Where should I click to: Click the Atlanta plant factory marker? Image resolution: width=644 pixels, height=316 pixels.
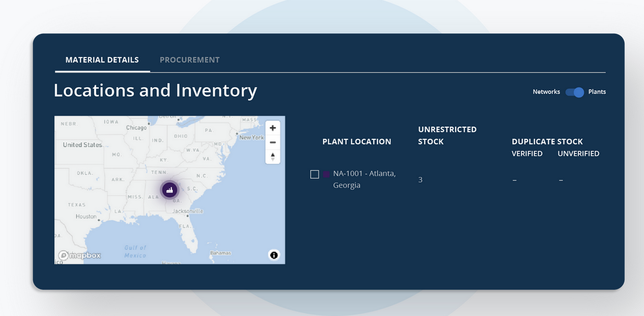170,190
